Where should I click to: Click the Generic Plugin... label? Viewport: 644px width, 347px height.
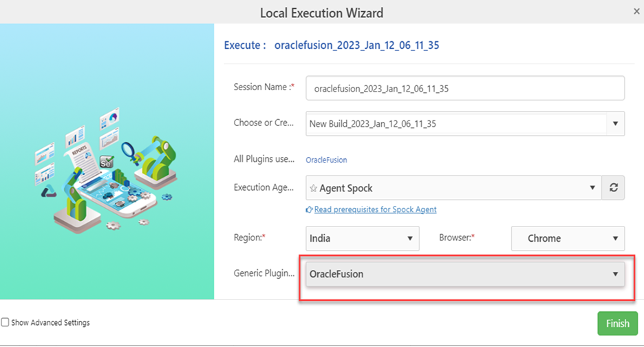[x=264, y=273]
